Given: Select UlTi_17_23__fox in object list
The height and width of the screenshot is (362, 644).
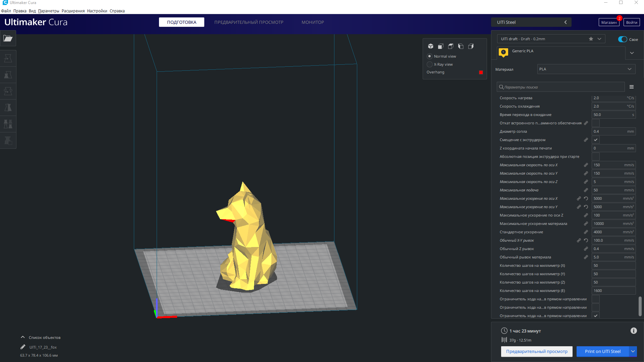Looking at the screenshot, I should [x=43, y=347].
